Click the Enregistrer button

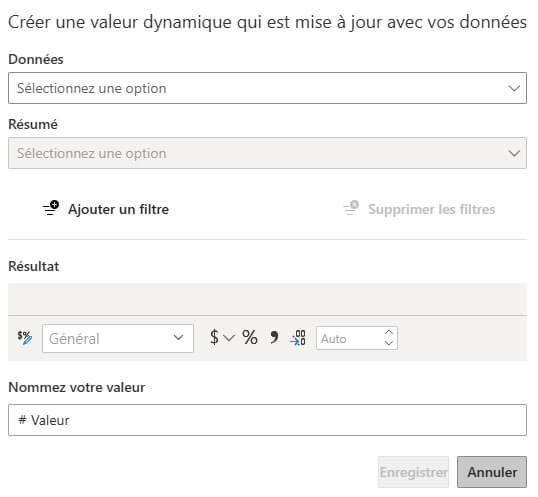pos(413,472)
